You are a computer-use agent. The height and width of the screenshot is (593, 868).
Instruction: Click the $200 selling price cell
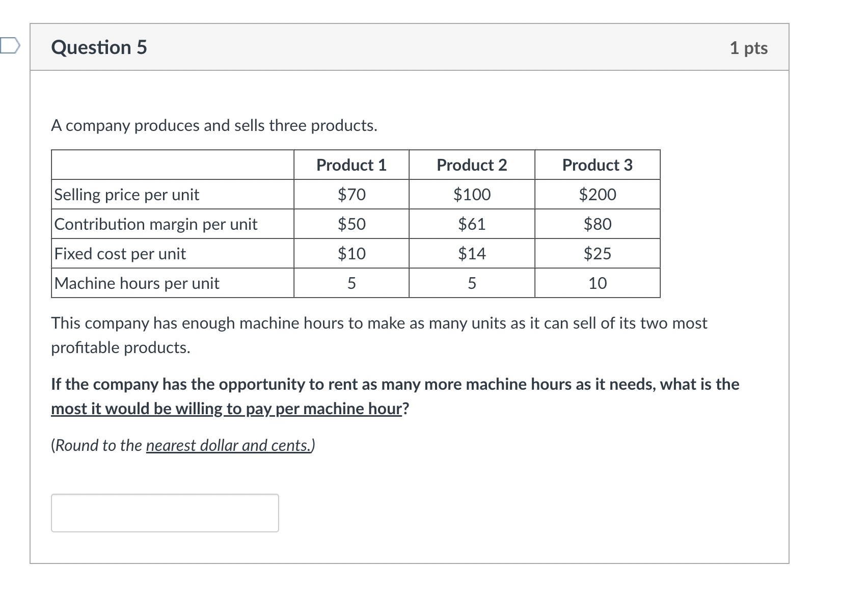(x=598, y=194)
